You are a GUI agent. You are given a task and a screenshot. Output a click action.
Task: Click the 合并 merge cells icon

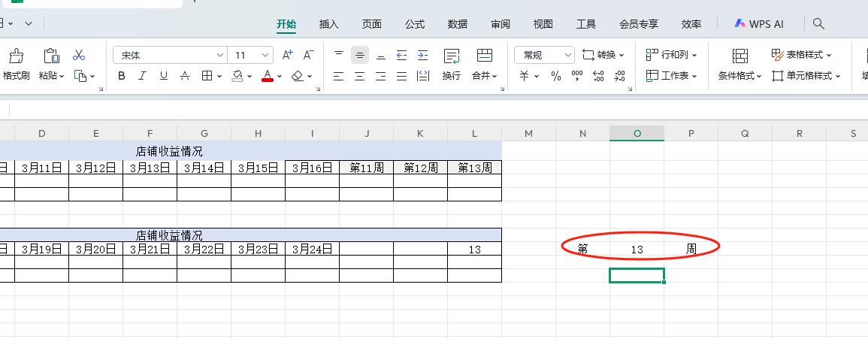point(485,56)
